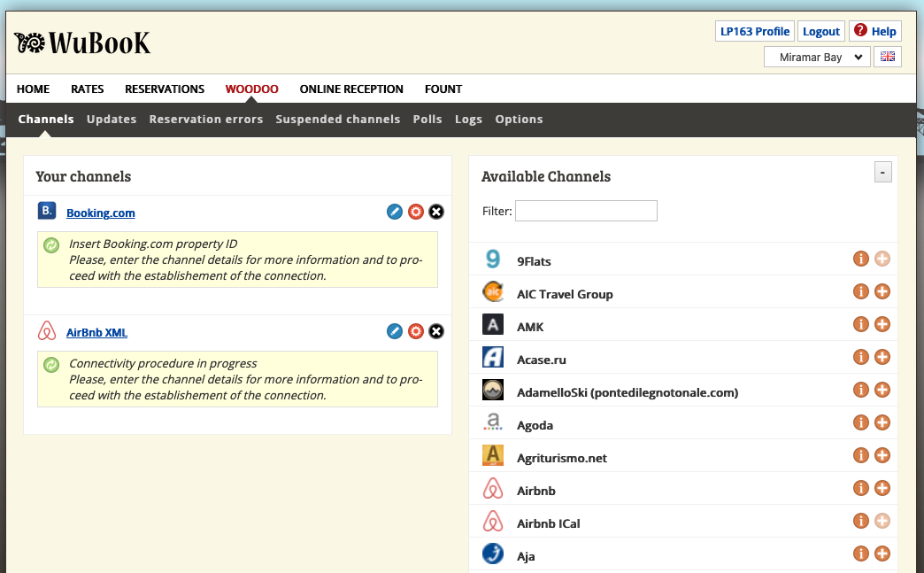The image size is (924, 573).
Task: Show info for Airbnb ICal channel
Action: click(861, 521)
